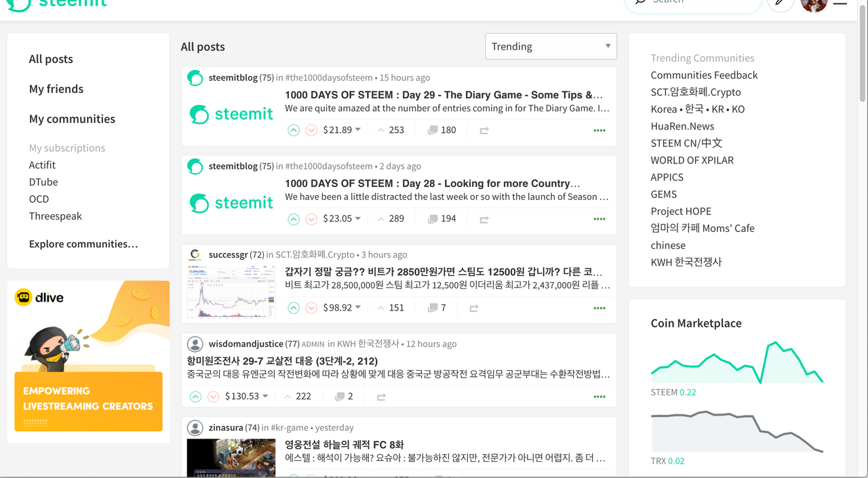
Task: Open WORLD OF XPILAR community
Action: click(x=692, y=160)
